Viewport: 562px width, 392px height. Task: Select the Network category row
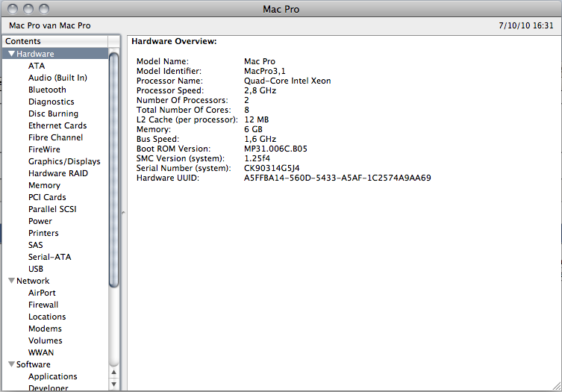(55, 281)
